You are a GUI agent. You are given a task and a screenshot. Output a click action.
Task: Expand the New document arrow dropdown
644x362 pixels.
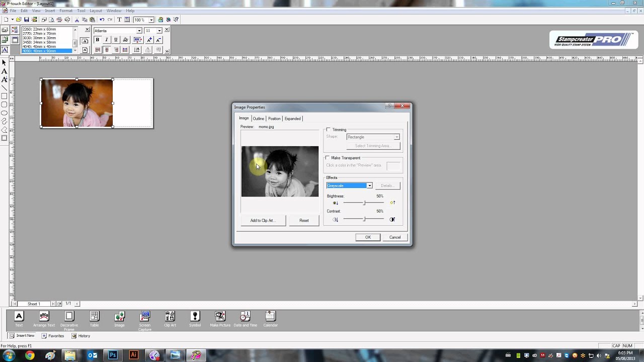tap(12, 20)
